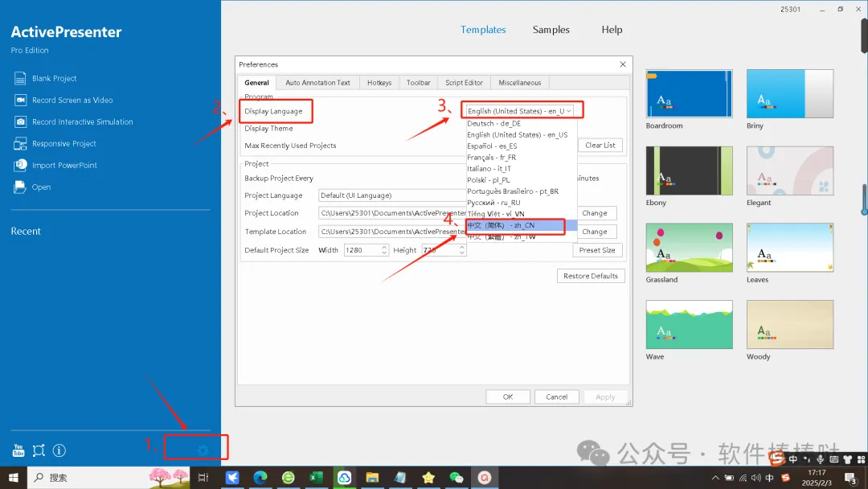Click the Blank Project icon
868x489 pixels.
pos(20,78)
